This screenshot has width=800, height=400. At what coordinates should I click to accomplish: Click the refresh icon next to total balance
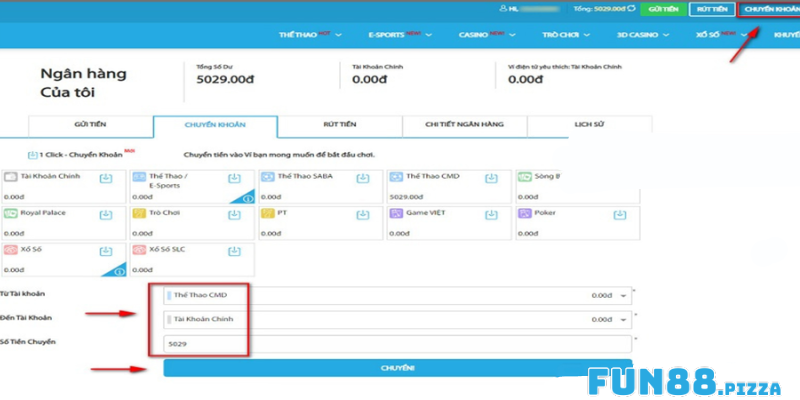(627, 9)
